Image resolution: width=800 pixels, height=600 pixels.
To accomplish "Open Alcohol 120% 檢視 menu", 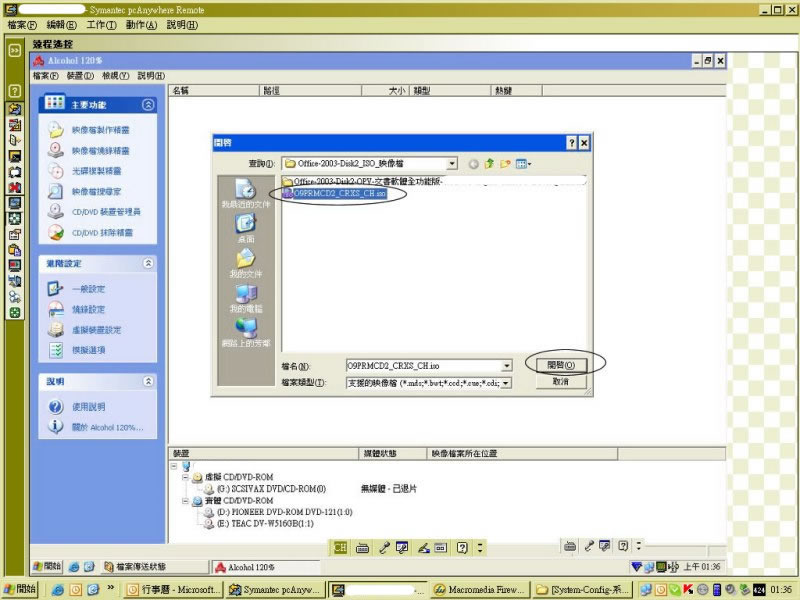I will (x=115, y=76).
